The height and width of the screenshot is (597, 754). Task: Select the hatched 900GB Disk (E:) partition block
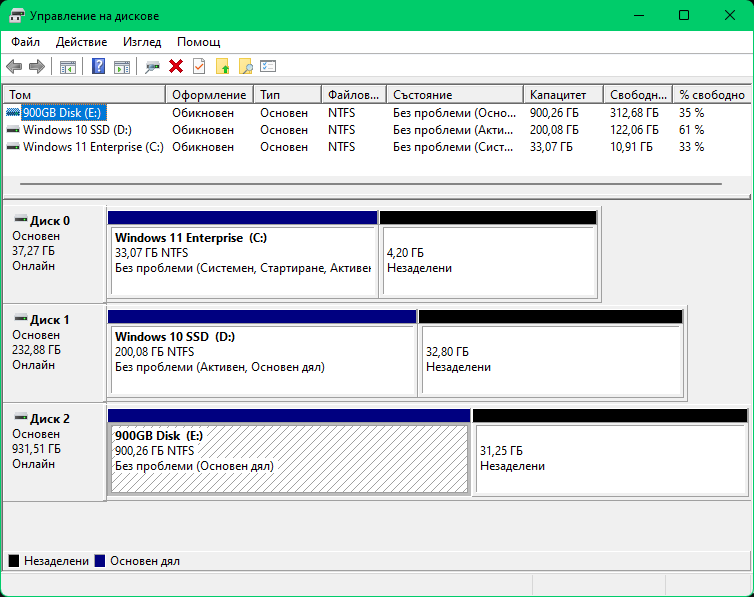289,452
